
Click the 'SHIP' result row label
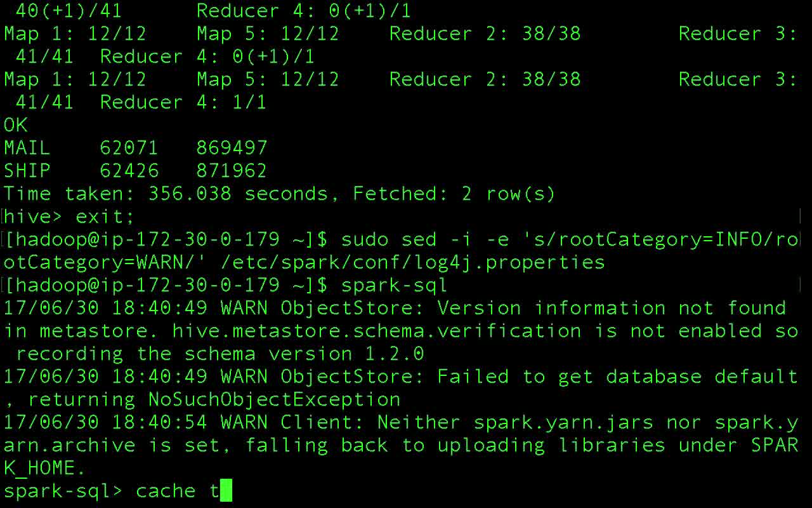[x=27, y=171]
